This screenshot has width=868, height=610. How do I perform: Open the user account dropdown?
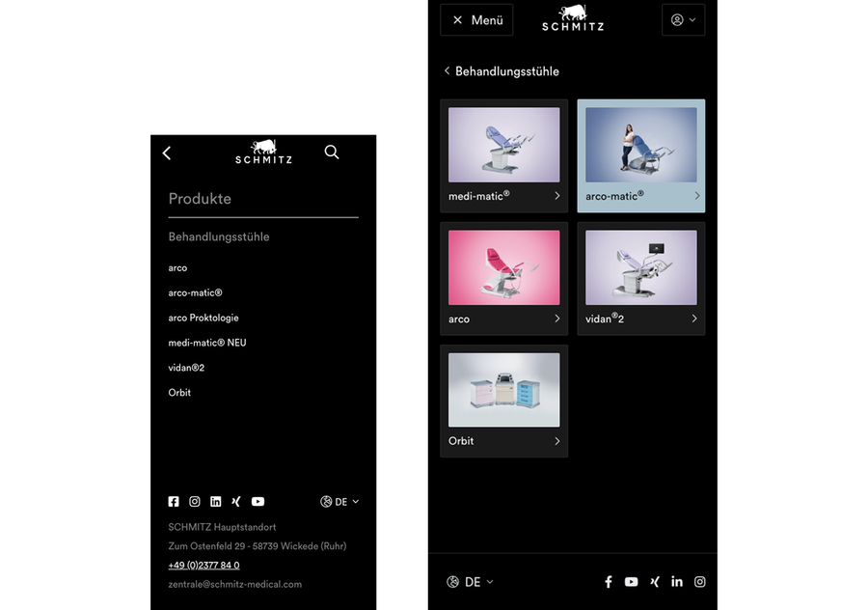[x=683, y=20]
